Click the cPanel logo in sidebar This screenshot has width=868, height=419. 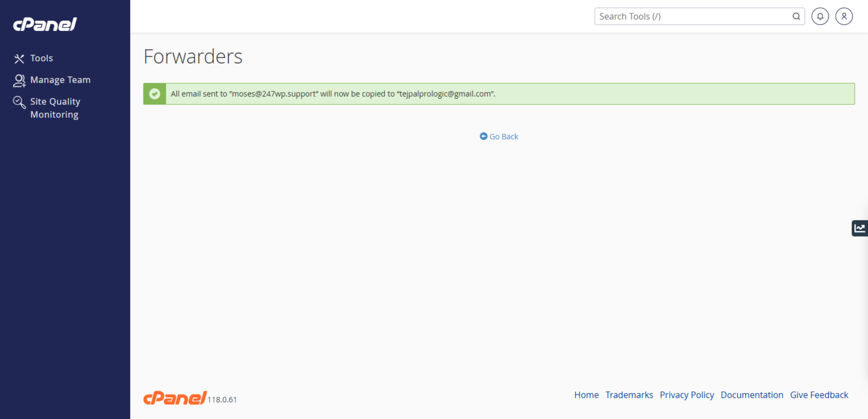44,24
